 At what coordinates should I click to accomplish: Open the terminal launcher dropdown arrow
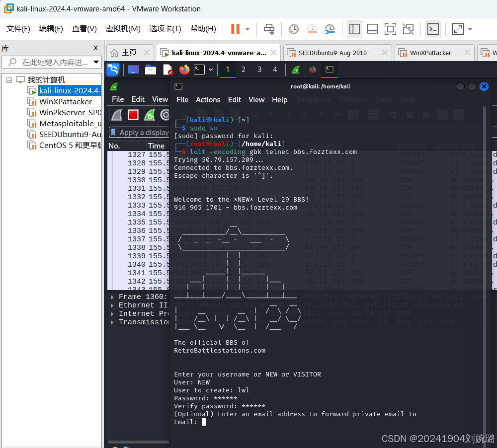click(x=210, y=70)
